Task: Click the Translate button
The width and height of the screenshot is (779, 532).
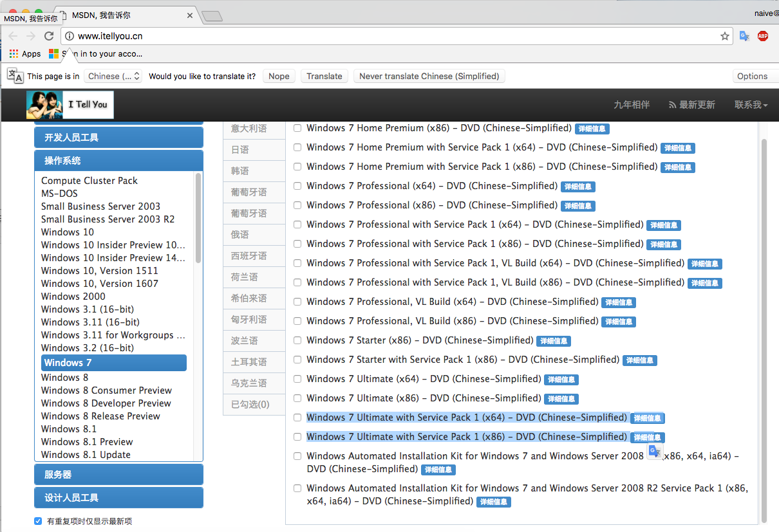Action: (x=324, y=76)
